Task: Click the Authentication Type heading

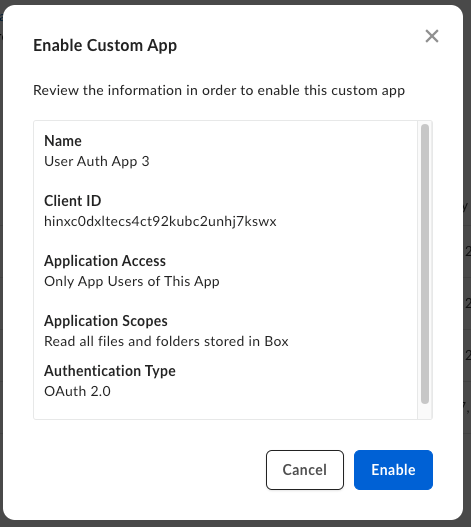Action: [110, 371]
